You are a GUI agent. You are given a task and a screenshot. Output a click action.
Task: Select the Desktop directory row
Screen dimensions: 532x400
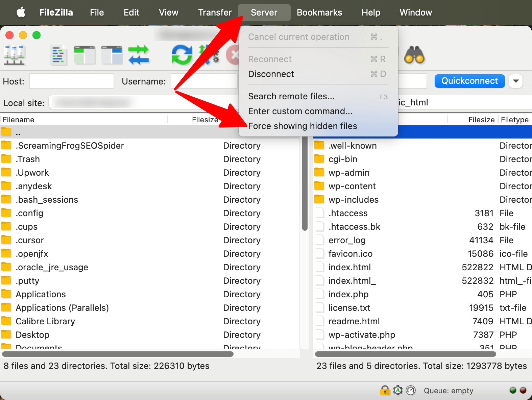point(150,334)
